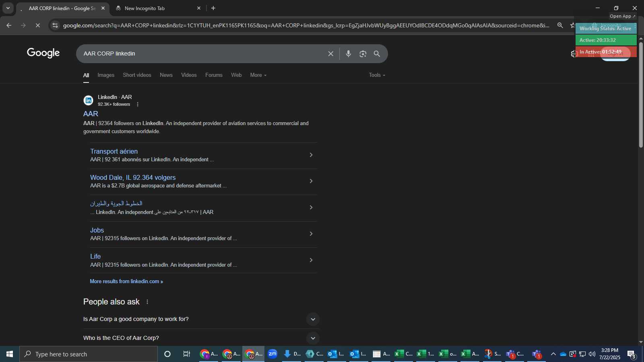Click the Working Status: Active banner
The width and height of the screenshot is (644, 362).
click(605, 29)
